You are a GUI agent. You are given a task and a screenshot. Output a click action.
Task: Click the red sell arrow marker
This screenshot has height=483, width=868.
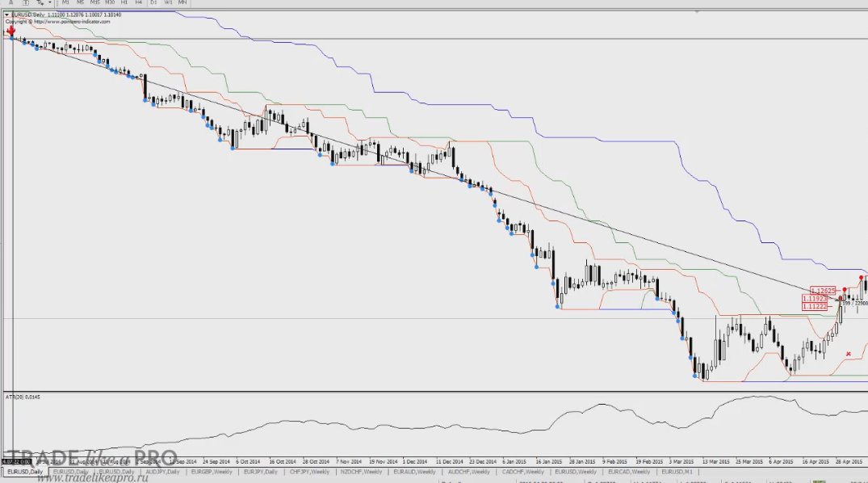click(10, 30)
